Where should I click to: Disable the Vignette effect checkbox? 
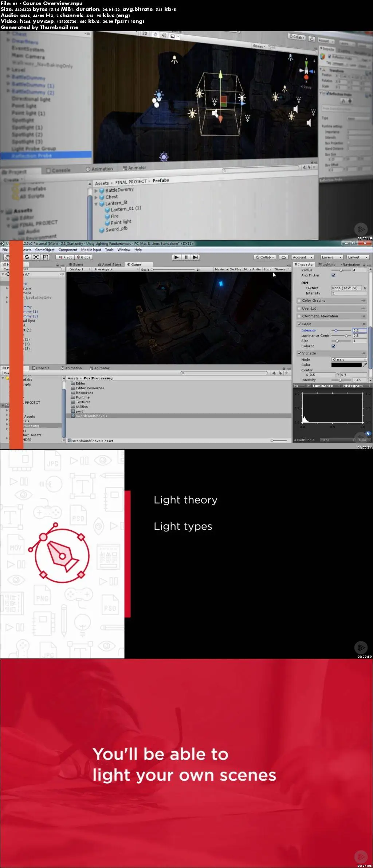click(x=299, y=353)
